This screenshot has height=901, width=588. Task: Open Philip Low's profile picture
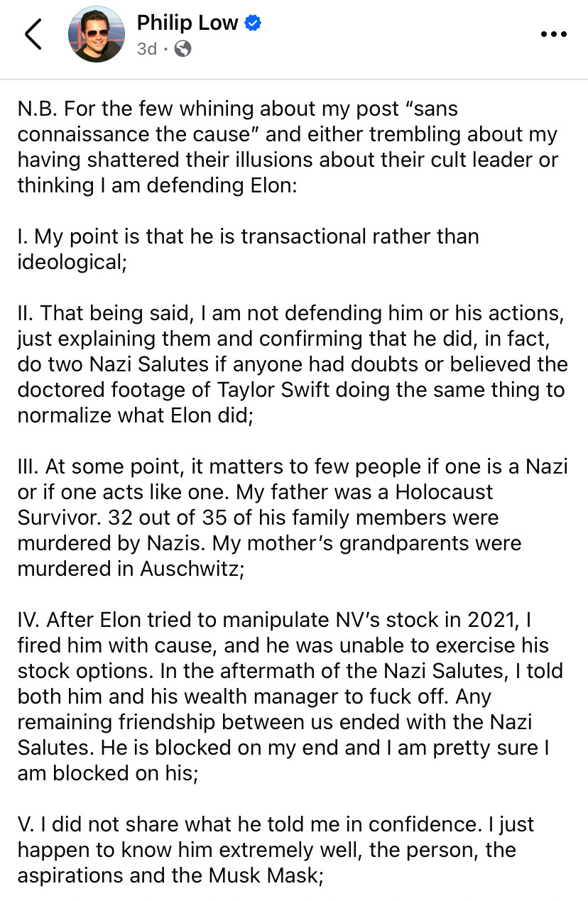pos(97,35)
